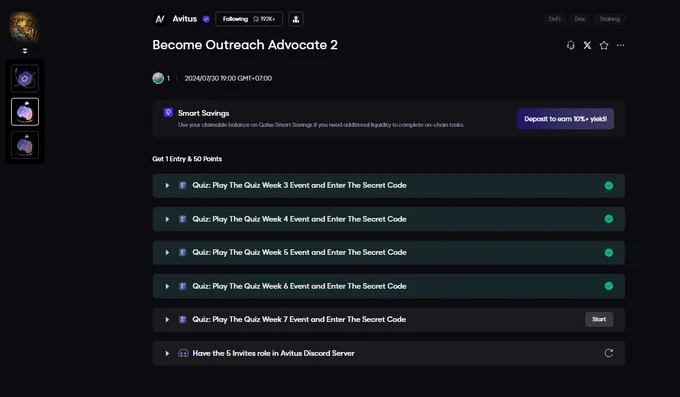Image resolution: width=680 pixels, height=397 pixels.
Task: Click the top campaign image in sidebar
Action: [x=24, y=28]
